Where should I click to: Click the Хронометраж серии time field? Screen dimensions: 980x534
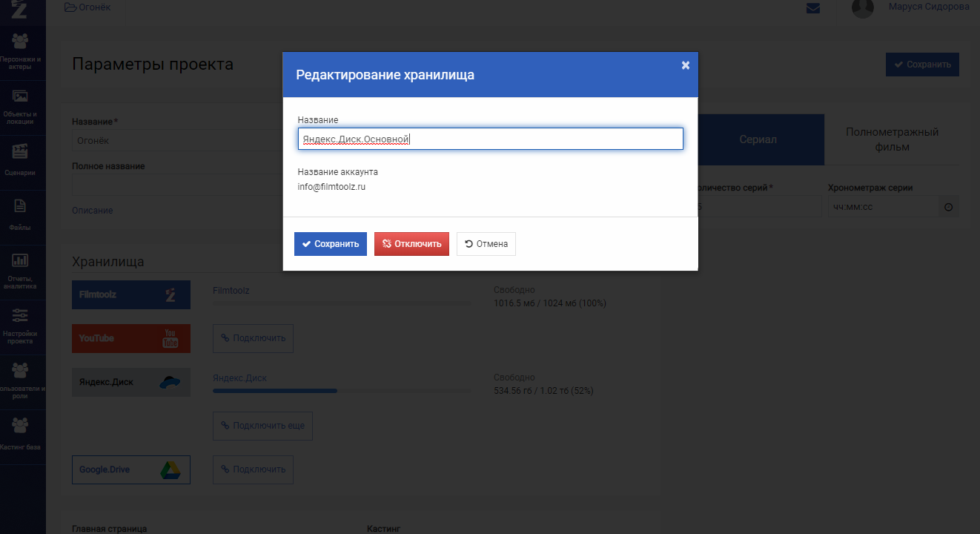[883, 207]
